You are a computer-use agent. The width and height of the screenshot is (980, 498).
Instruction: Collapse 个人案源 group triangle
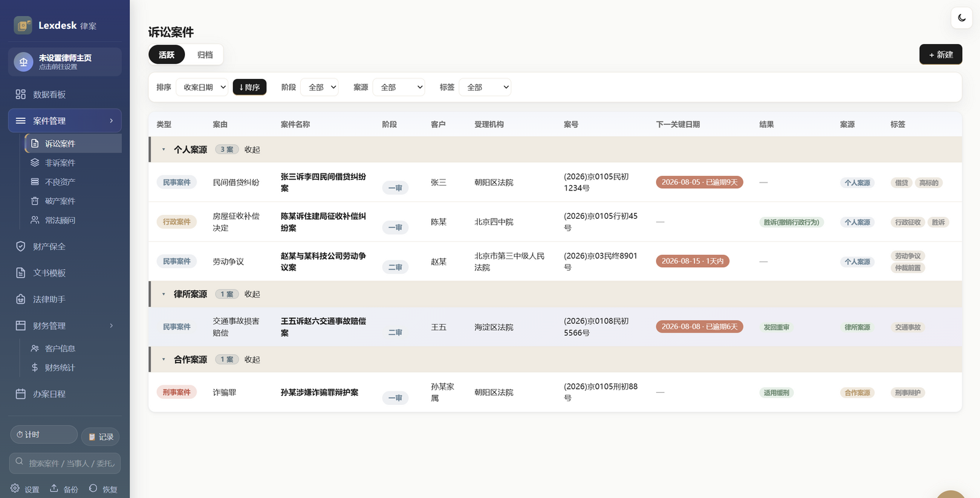click(x=164, y=149)
